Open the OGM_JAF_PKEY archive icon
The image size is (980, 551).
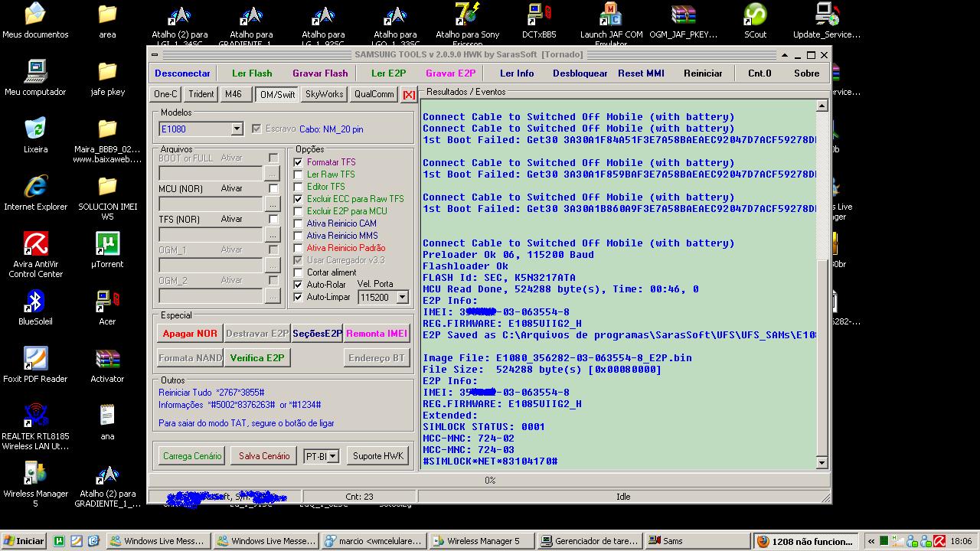point(683,21)
